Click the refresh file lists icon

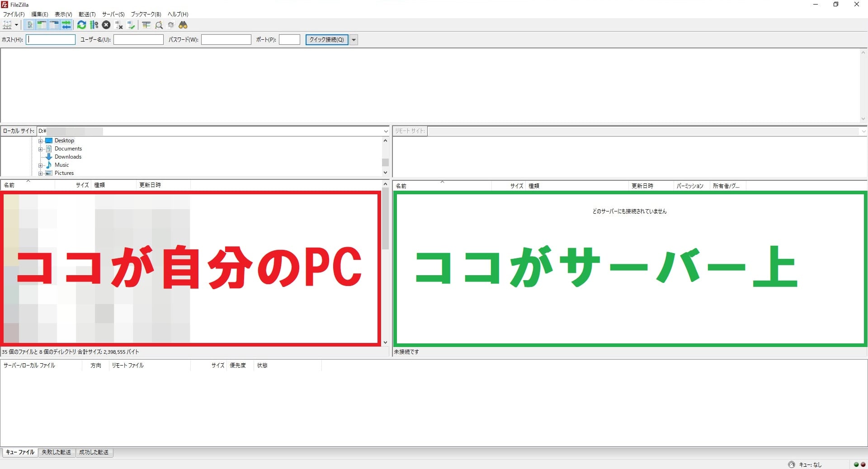(x=81, y=25)
